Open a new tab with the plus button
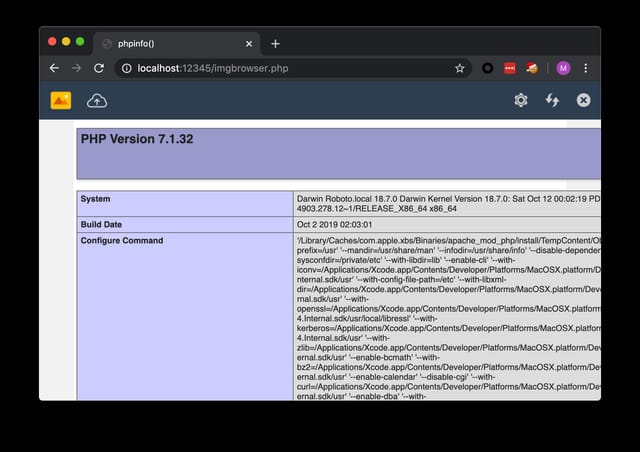The height and width of the screenshot is (452, 640). click(276, 44)
